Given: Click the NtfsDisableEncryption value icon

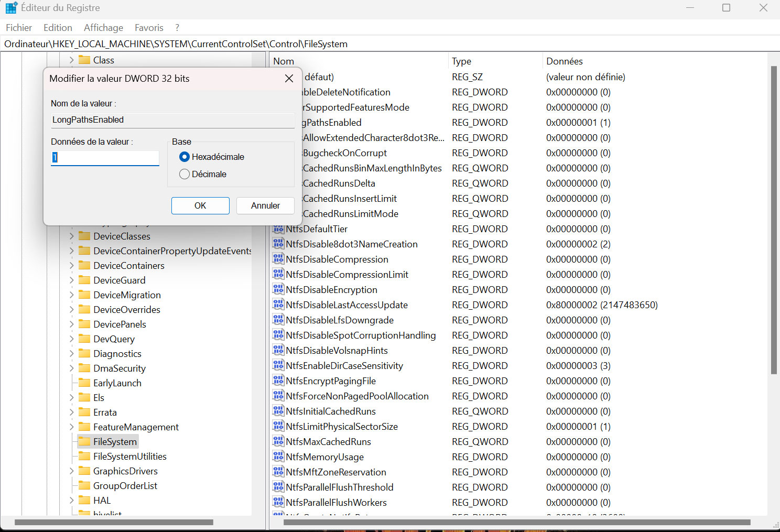Looking at the screenshot, I should click(278, 290).
